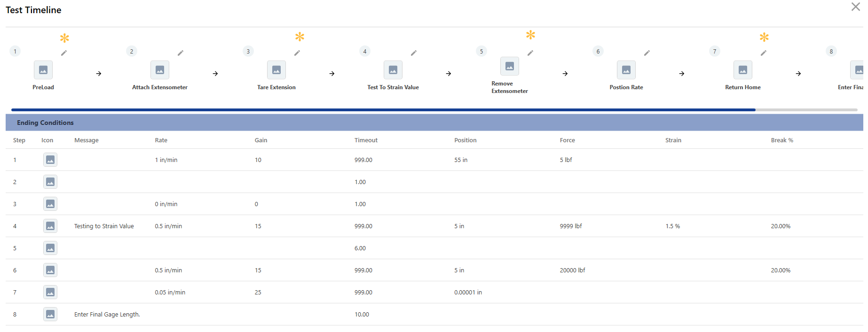Viewport: 868px width, 332px height.
Task: Click the '0.05 in/min' rate cell
Action: click(x=170, y=293)
